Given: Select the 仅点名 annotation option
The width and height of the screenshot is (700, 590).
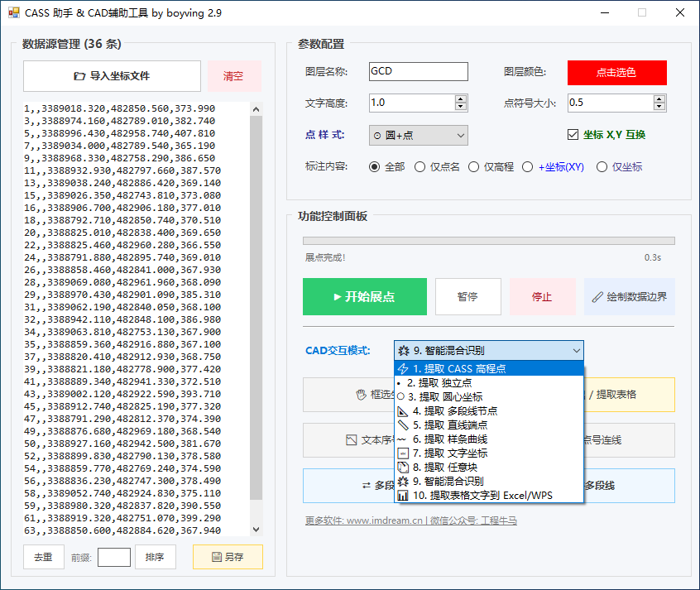Looking at the screenshot, I should (420, 166).
